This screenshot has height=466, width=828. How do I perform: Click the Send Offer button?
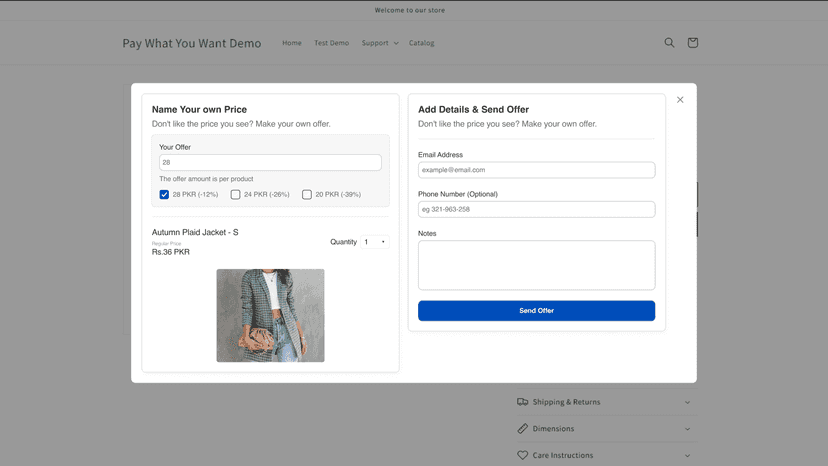pos(537,311)
